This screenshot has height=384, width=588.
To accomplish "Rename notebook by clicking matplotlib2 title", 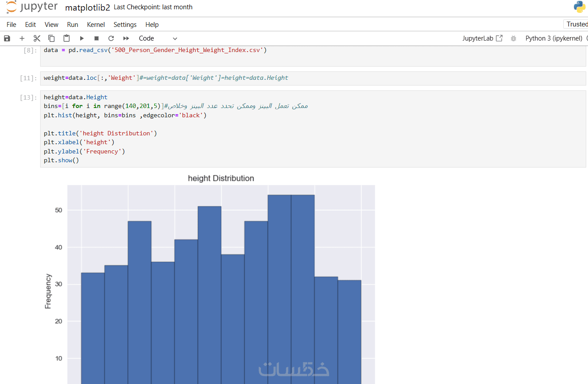I will (x=87, y=7).
